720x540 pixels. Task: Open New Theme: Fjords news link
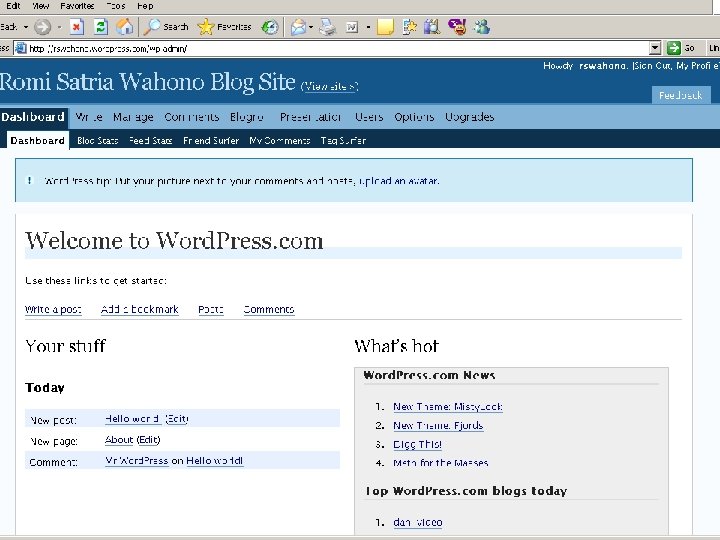(x=438, y=426)
